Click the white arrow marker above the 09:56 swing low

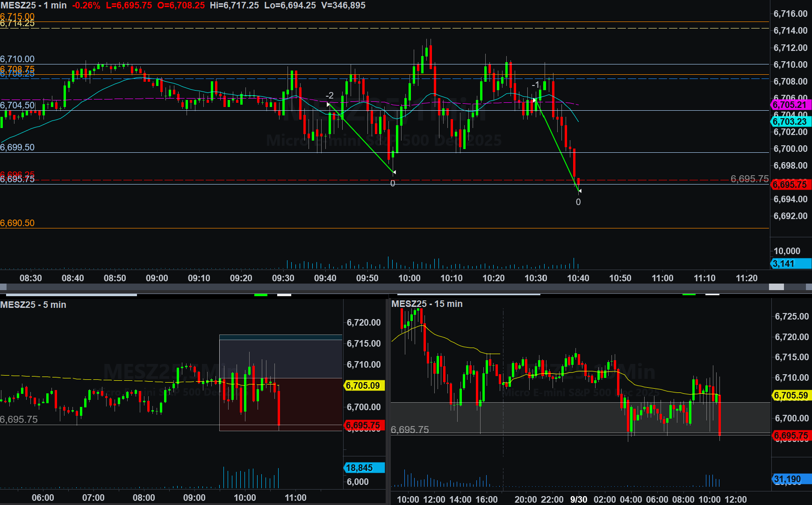(x=394, y=172)
